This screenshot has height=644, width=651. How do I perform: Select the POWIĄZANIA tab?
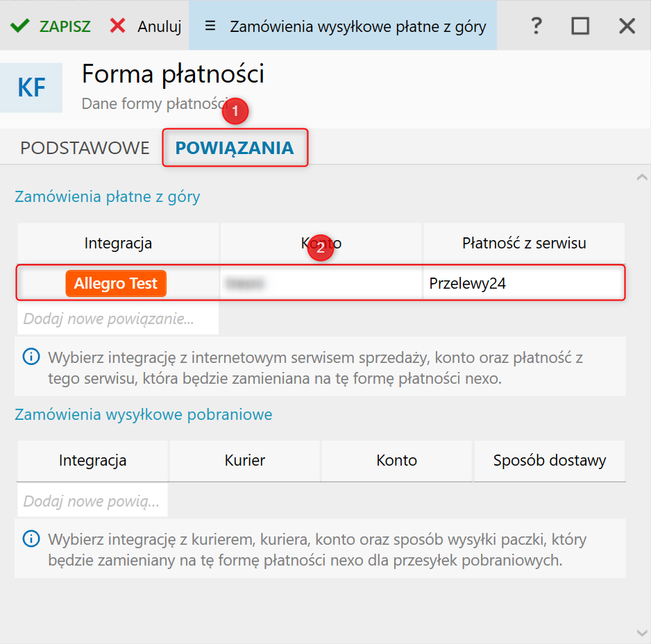235,148
